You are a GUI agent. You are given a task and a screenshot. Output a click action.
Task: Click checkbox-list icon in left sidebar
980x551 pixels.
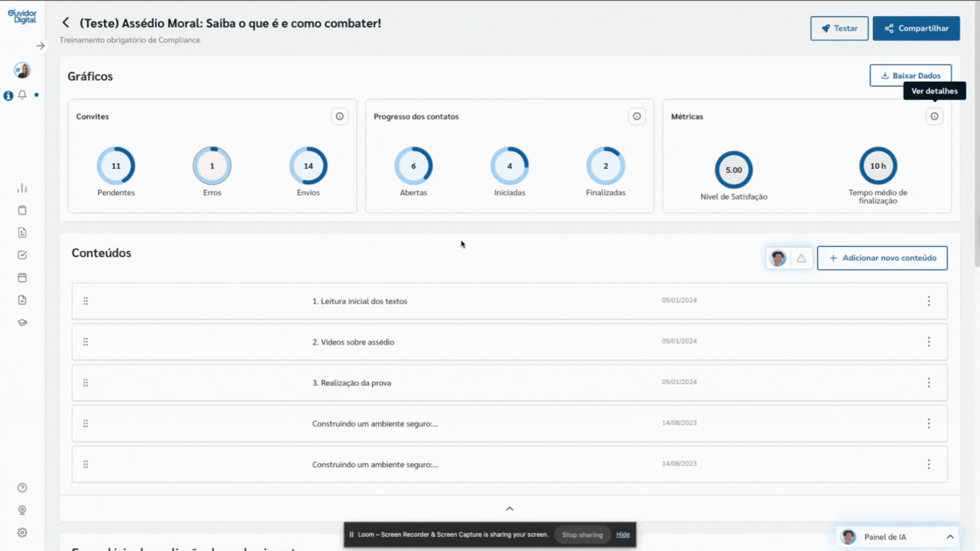pyautogui.click(x=22, y=255)
